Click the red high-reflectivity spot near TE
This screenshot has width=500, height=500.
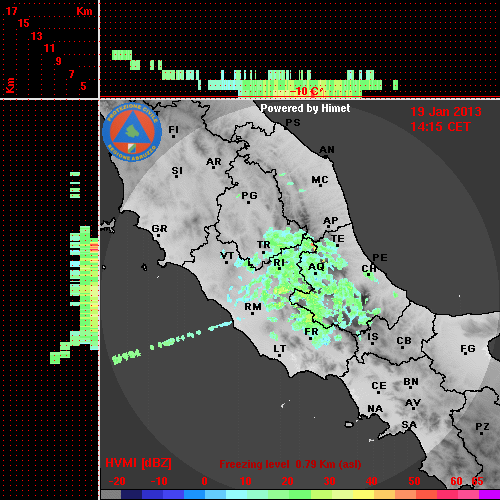[313, 246]
